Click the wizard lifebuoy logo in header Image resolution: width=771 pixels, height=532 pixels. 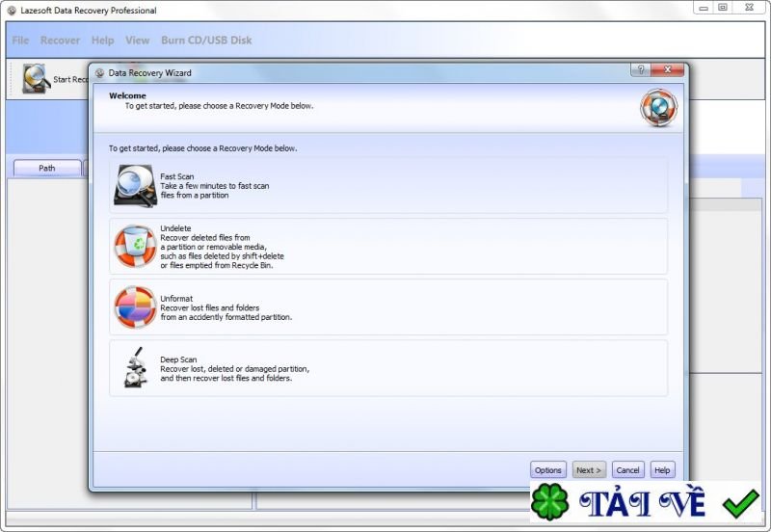659,108
